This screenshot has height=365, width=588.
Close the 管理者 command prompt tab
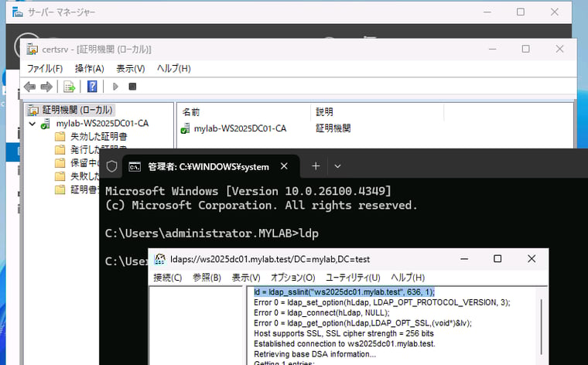click(x=284, y=166)
